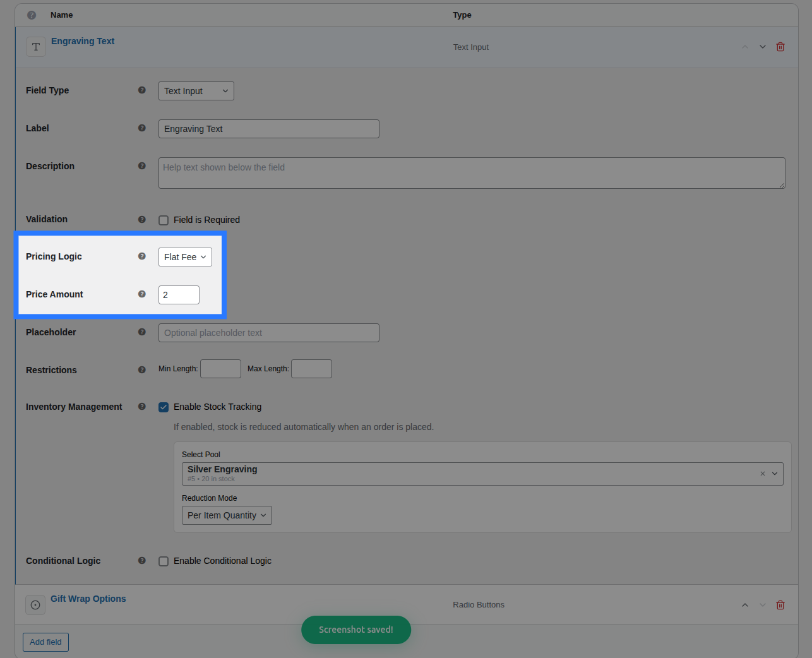812x658 pixels.
Task: Show help for Validation setting
Action: [142, 220]
